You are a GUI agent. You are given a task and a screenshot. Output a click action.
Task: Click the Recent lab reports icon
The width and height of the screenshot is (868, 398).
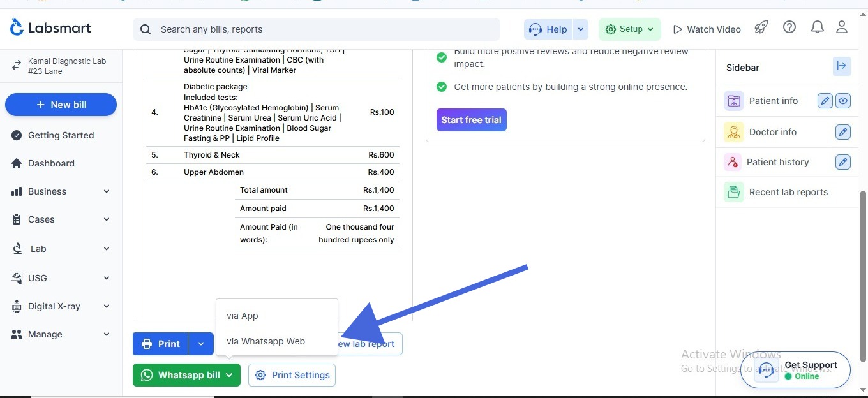tap(734, 192)
